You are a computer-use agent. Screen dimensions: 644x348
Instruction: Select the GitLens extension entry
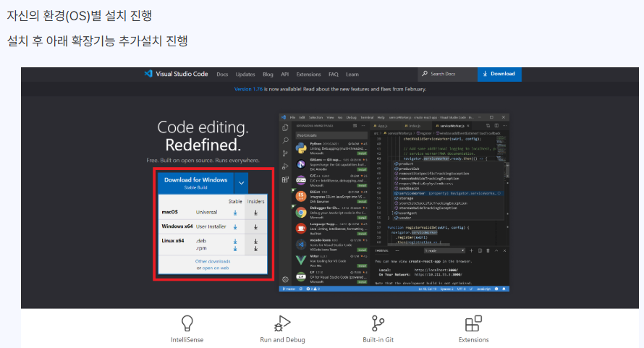(x=331, y=164)
